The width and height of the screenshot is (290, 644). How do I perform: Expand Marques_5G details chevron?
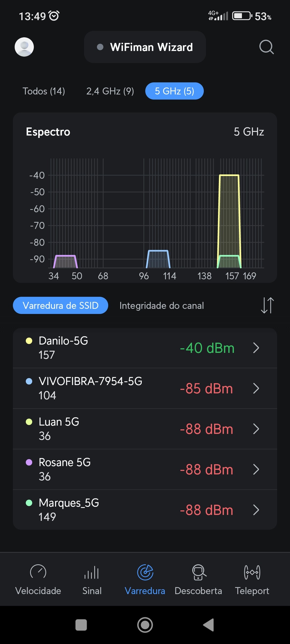point(256,510)
